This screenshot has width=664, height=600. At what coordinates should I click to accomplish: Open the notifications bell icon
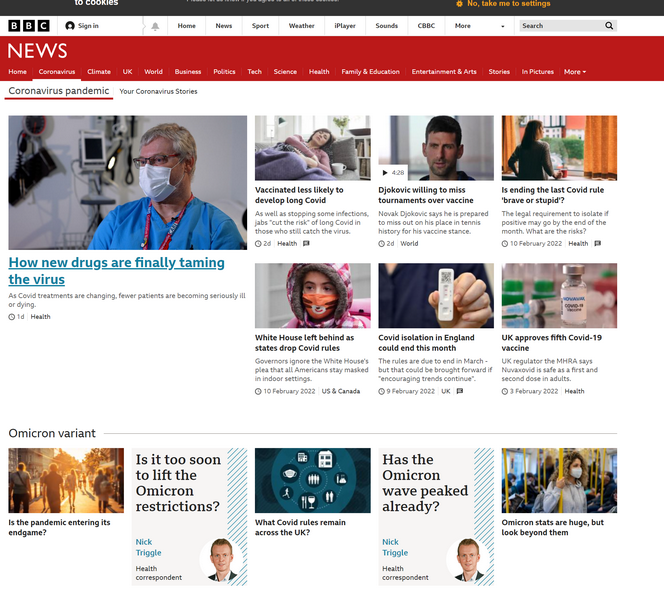point(155,26)
